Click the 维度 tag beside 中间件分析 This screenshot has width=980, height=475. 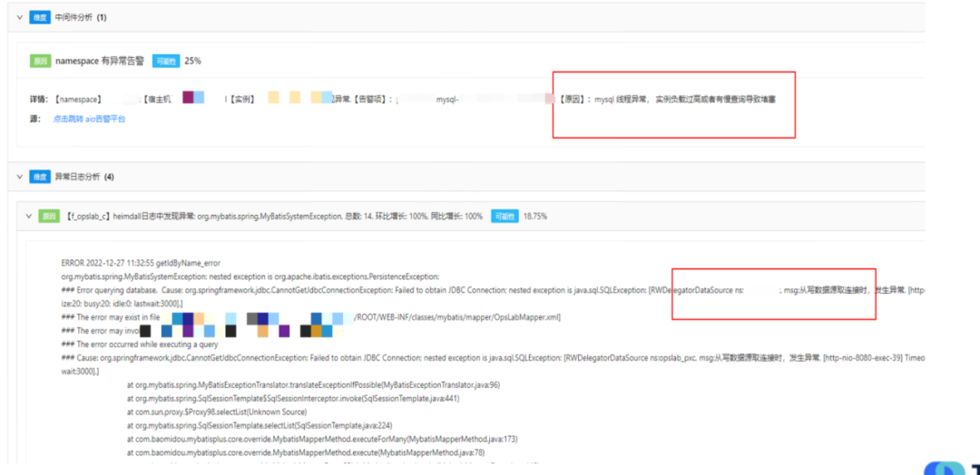click(x=39, y=17)
